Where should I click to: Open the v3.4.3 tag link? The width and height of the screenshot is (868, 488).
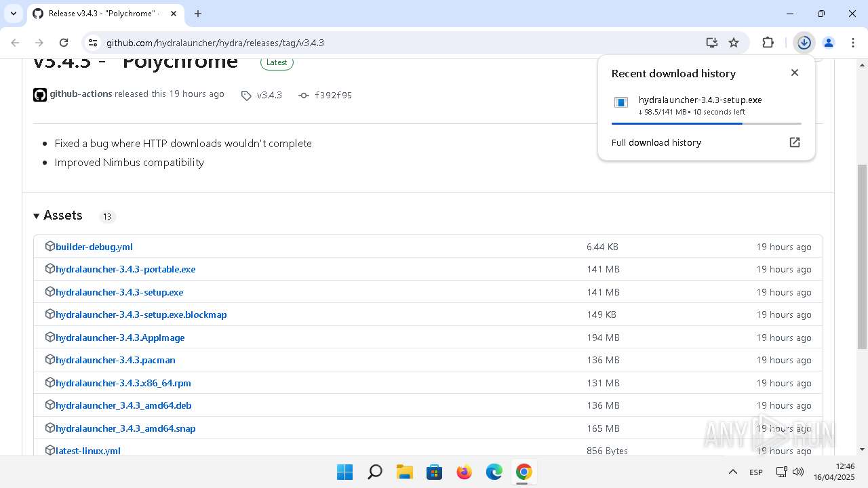(262, 96)
